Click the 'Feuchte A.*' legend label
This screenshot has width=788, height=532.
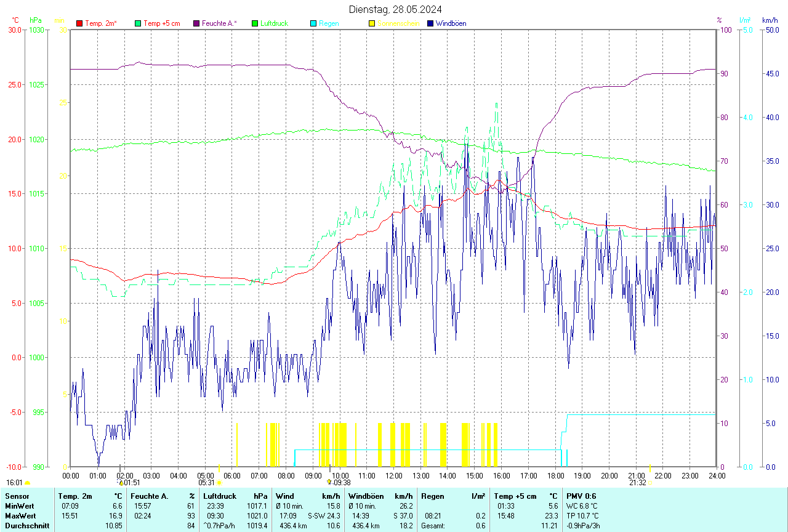click(x=219, y=23)
